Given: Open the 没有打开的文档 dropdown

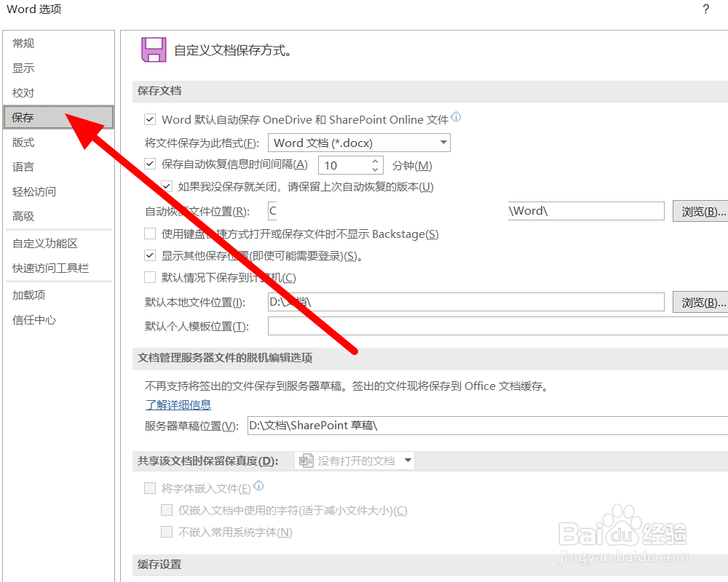Looking at the screenshot, I should [x=355, y=461].
